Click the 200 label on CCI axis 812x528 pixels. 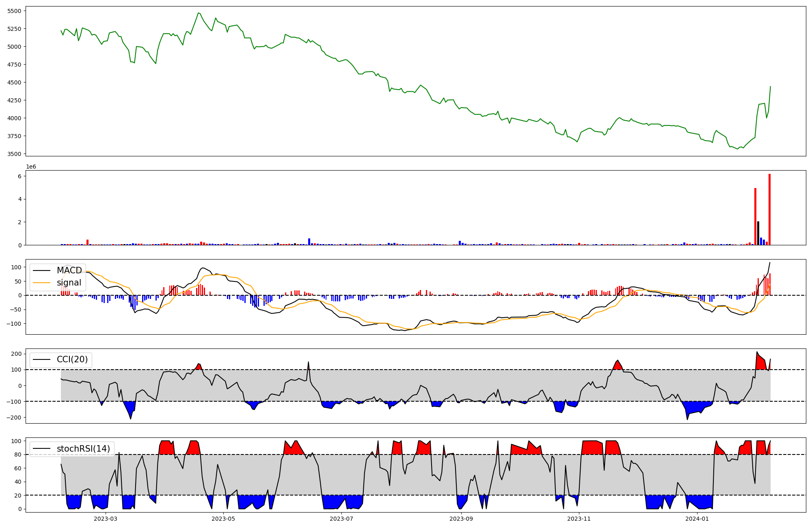16,354
